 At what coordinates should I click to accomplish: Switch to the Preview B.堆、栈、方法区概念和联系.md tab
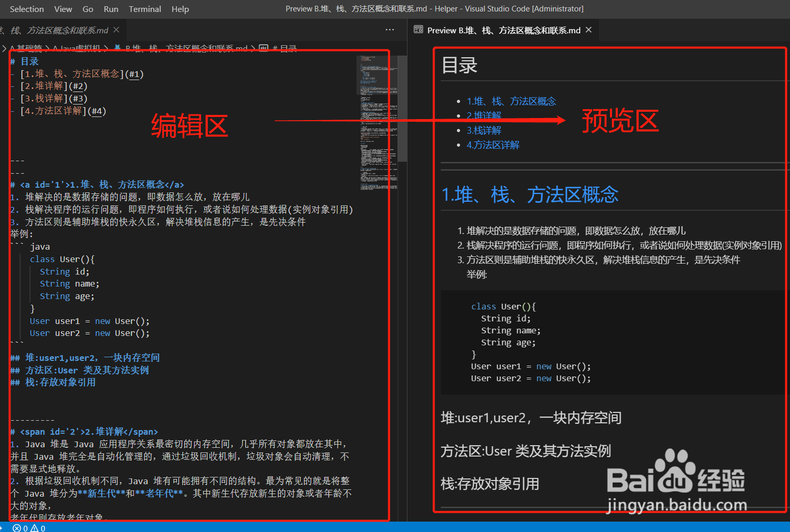click(503, 30)
